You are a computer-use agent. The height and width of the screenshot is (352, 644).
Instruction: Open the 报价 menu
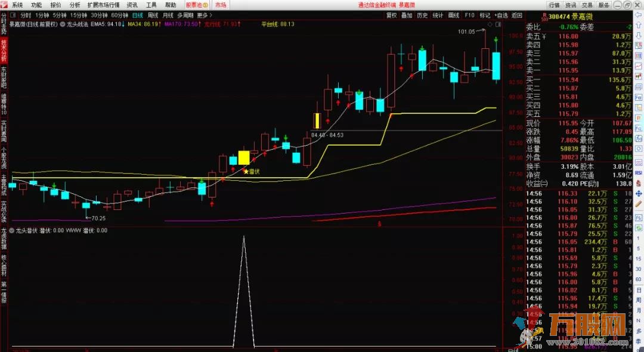click(55, 5)
